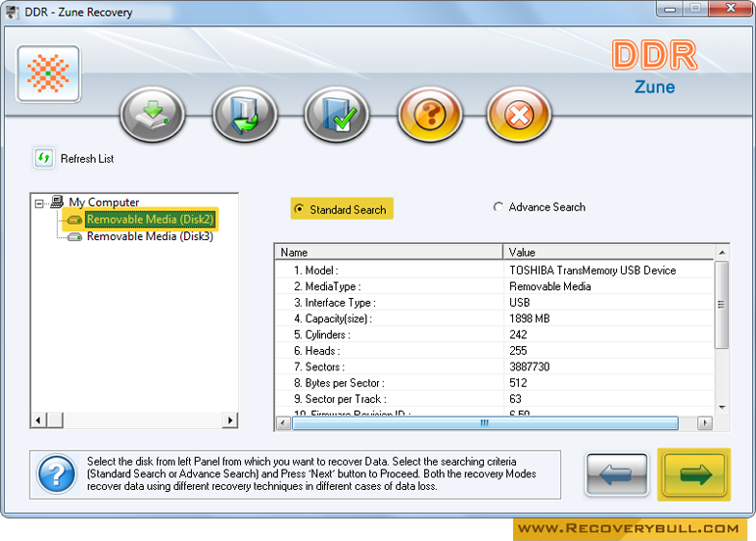This screenshot has height=541, width=756.
Task: Click the 3887730 value
Action: [530, 367]
